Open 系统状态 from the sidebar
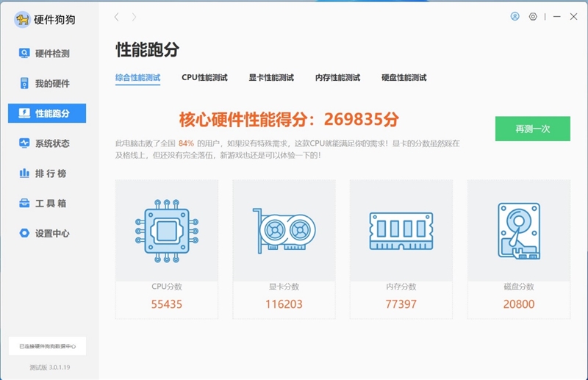Viewport: 588px width, 380px height. coord(47,143)
